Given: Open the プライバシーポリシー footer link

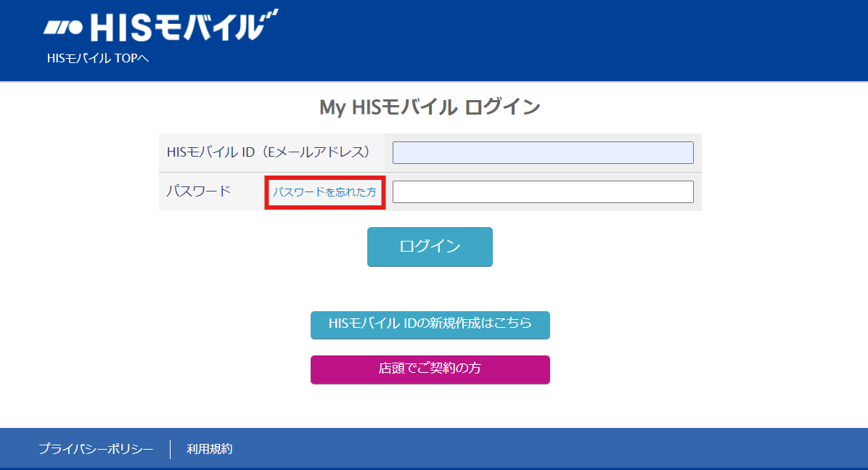Looking at the screenshot, I should [96, 449].
